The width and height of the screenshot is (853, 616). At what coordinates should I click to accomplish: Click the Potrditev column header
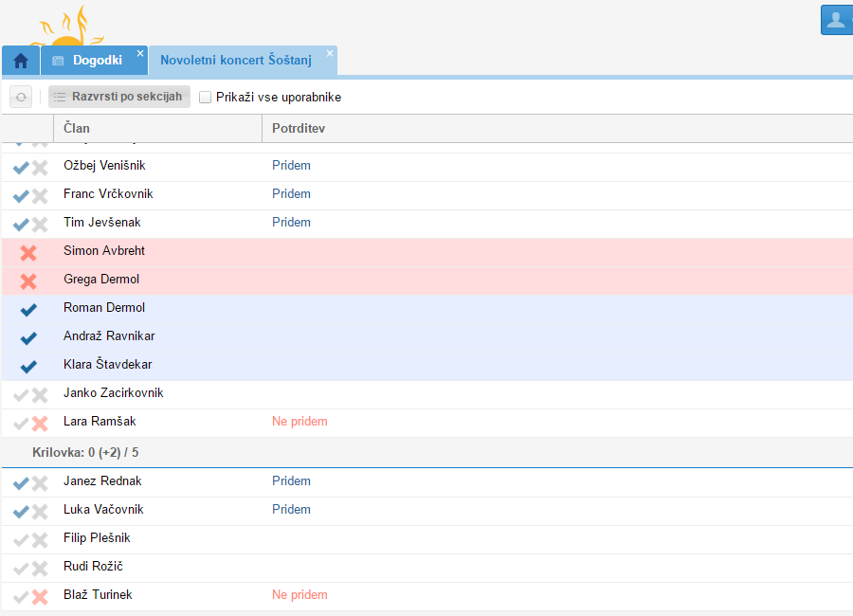click(299, 128)
